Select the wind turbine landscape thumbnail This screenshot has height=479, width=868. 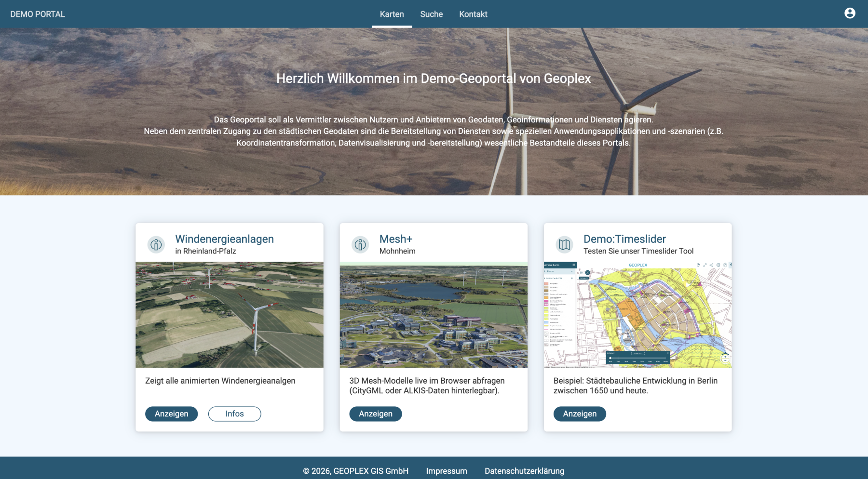point(230,315)
